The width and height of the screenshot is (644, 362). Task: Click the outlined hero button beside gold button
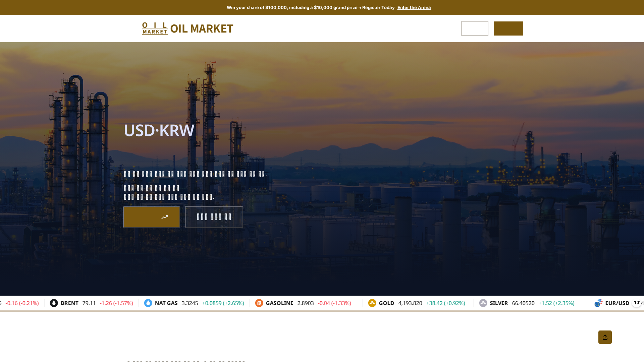(x=214, y=217)
